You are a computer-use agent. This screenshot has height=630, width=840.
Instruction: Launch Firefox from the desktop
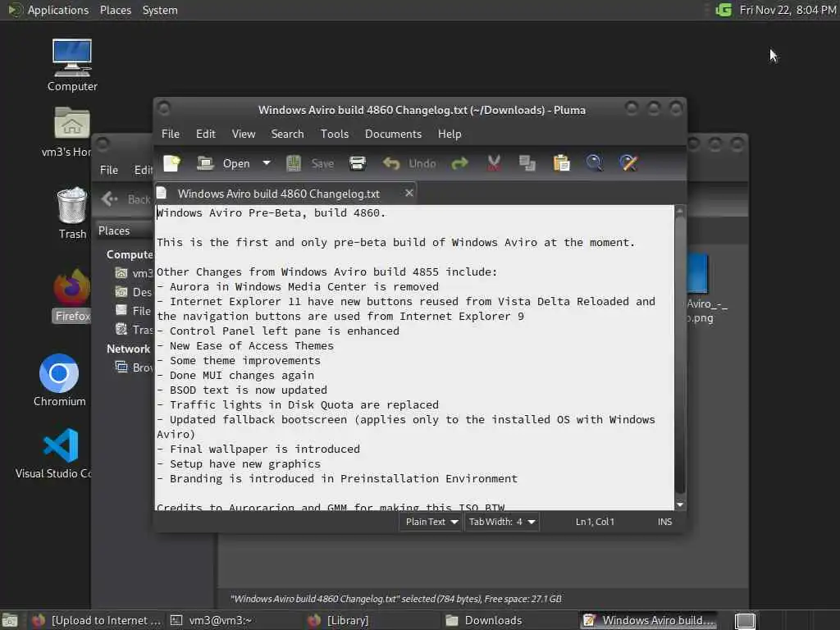(x=72, y=296)
